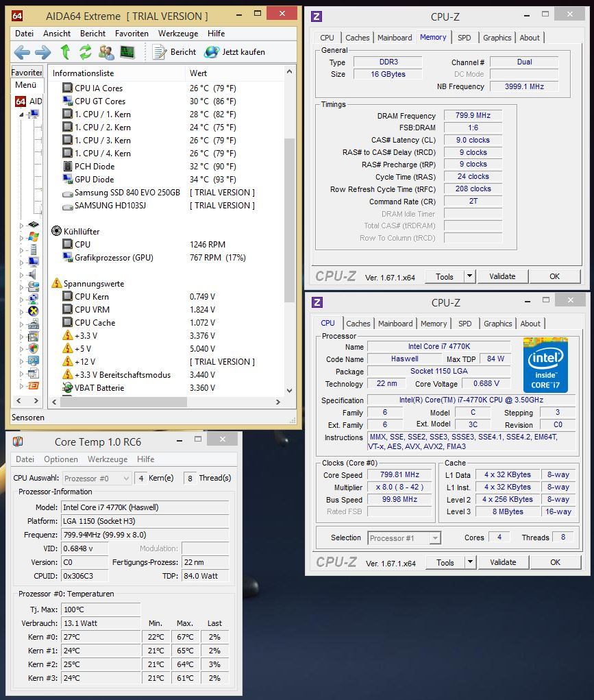Open Tools dropdown arrow in CPU-Z CPU window
This screenshot has height=700, width=594.
(471, 562)
